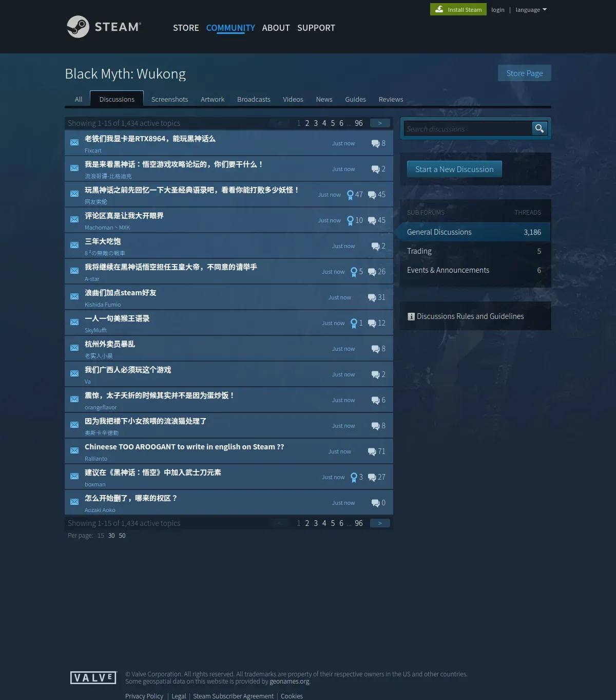Go to next page using top arrow
Screen dimensions: 616x700
click(x=380, y=123)
